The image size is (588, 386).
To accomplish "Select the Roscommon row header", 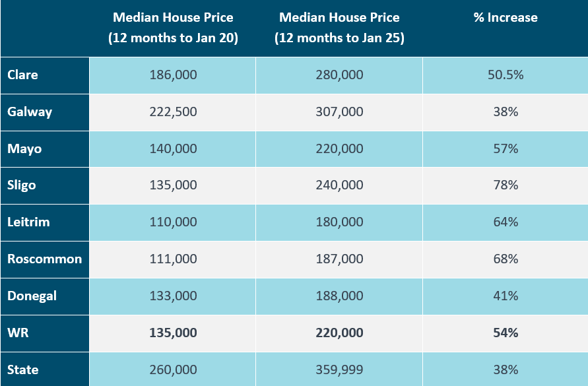I will (x=44, y=259).
